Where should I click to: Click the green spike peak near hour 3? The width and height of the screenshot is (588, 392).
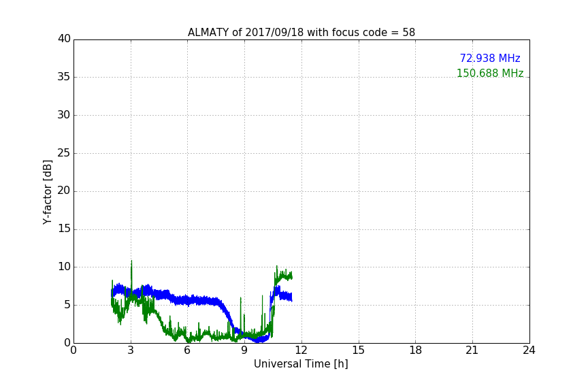131,261
